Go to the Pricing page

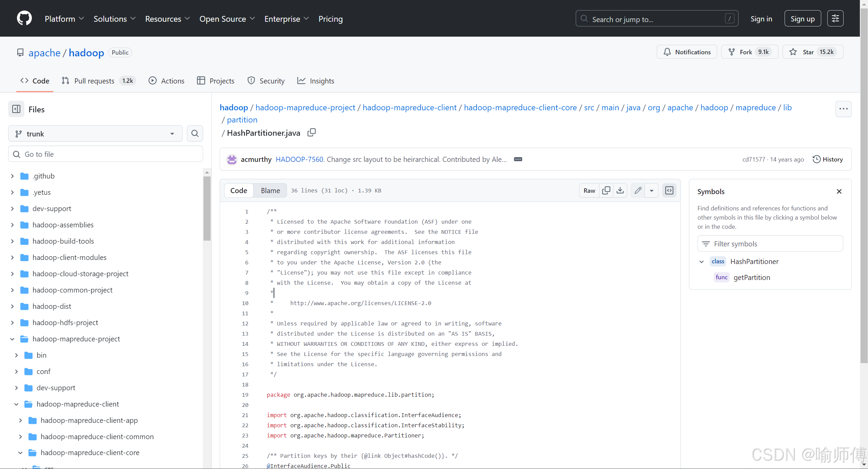point(330,19)
